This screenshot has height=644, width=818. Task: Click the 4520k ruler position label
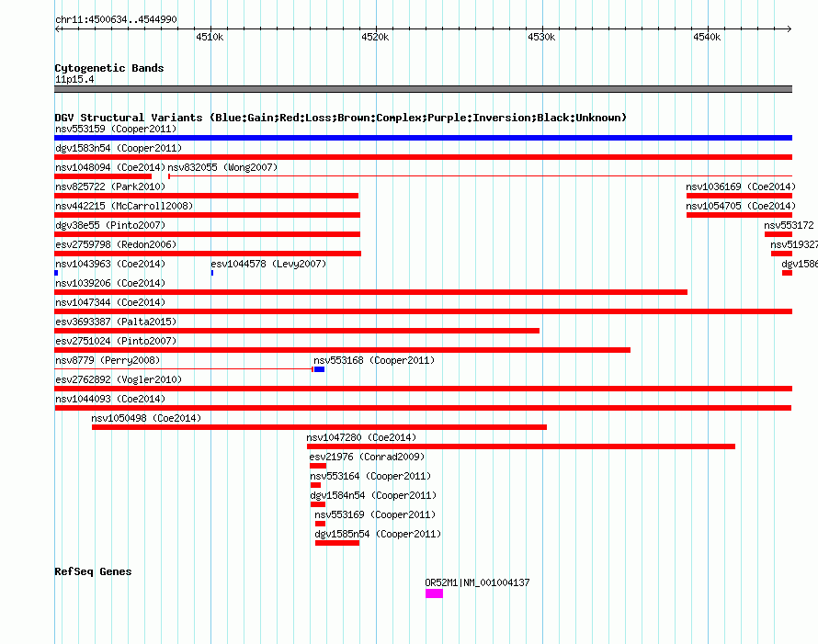point(375,37)
